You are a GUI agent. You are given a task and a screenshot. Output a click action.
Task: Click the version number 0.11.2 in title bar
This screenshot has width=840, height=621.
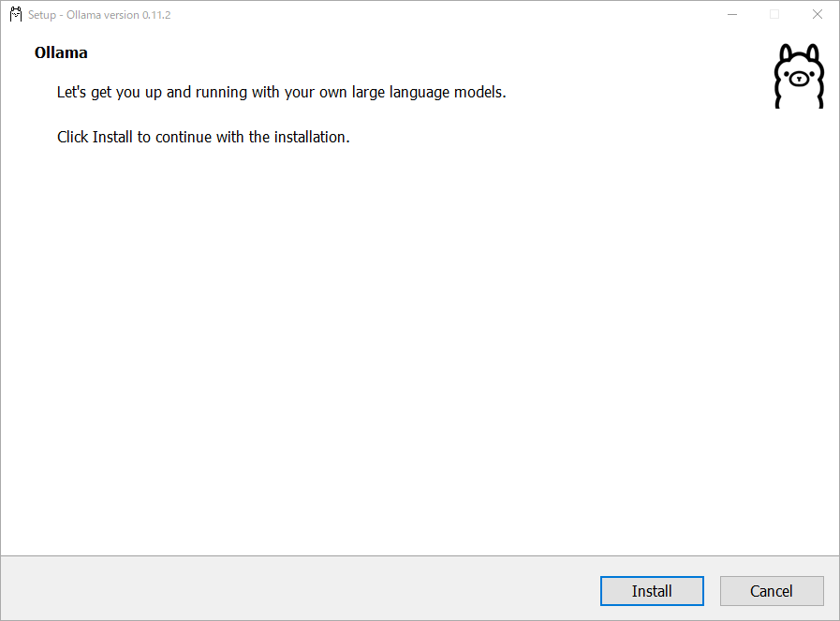(156, 15)
